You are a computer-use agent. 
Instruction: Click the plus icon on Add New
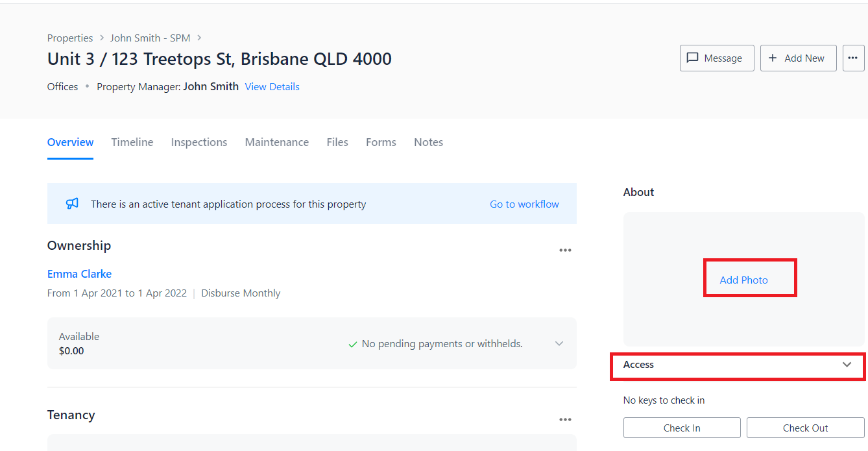point(773,58)
